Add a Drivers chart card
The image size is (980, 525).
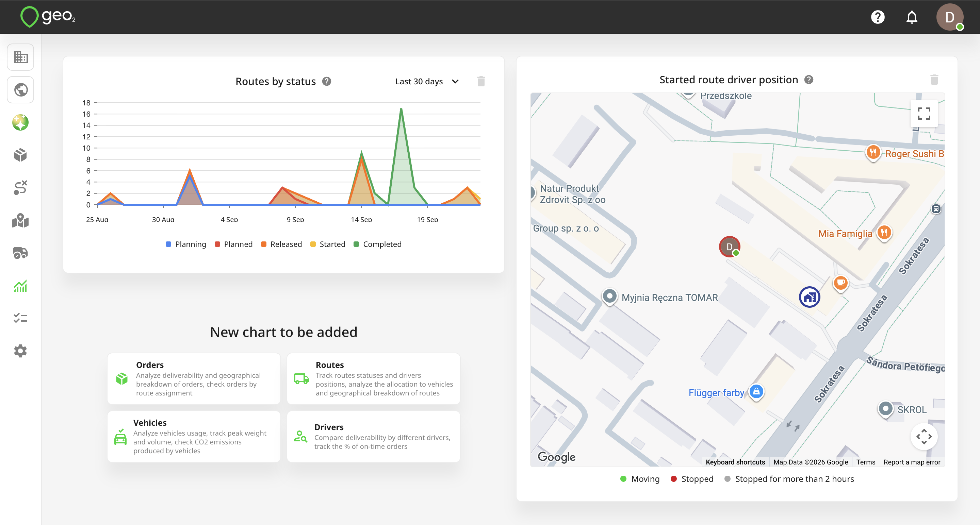click(374, 436)
